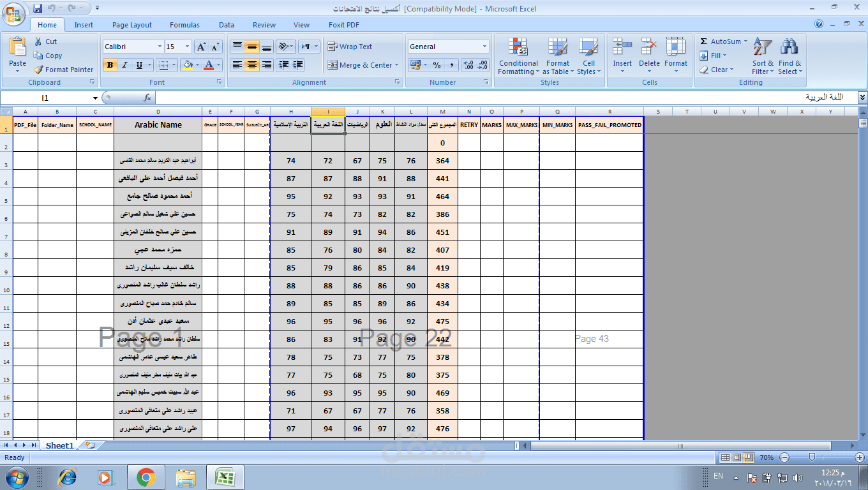
Task: Toggle Align Text Left
Action: pos(237,65)
